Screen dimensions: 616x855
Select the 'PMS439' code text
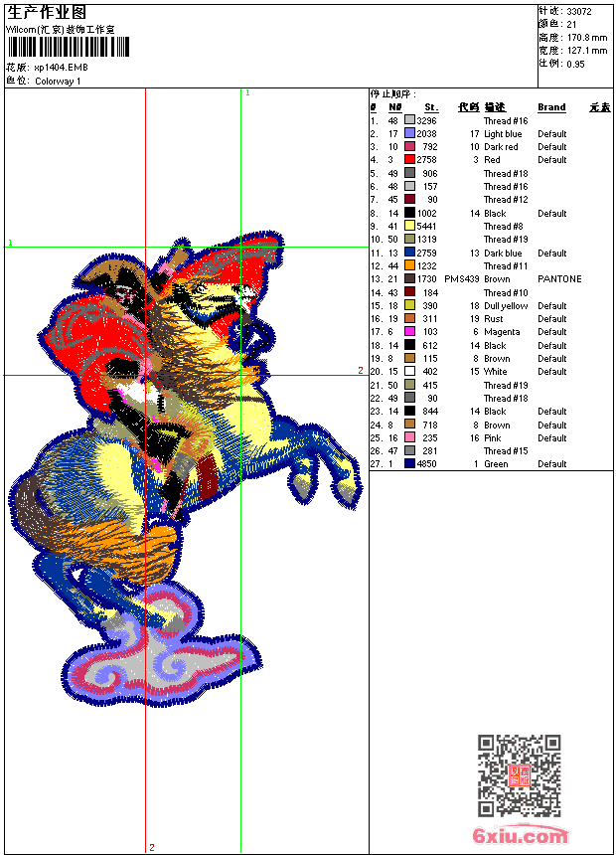click(462, 279)
